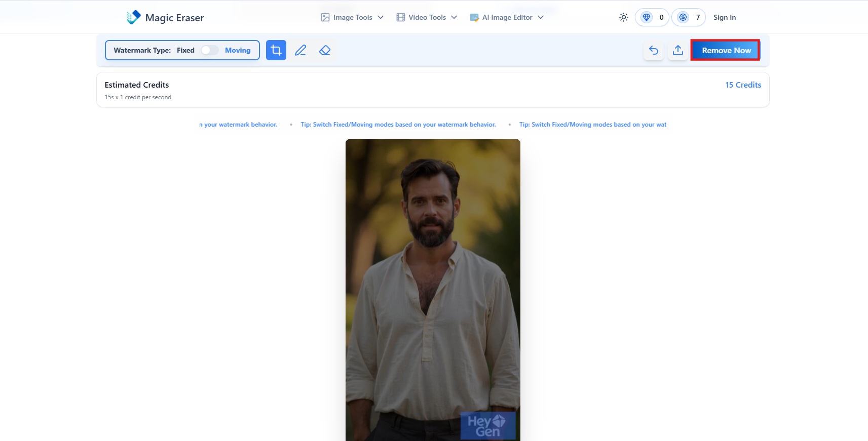This screenshot has width=868, height=441.
Task: Expand the AI Image Editor menu
Action: coord(507,17)
